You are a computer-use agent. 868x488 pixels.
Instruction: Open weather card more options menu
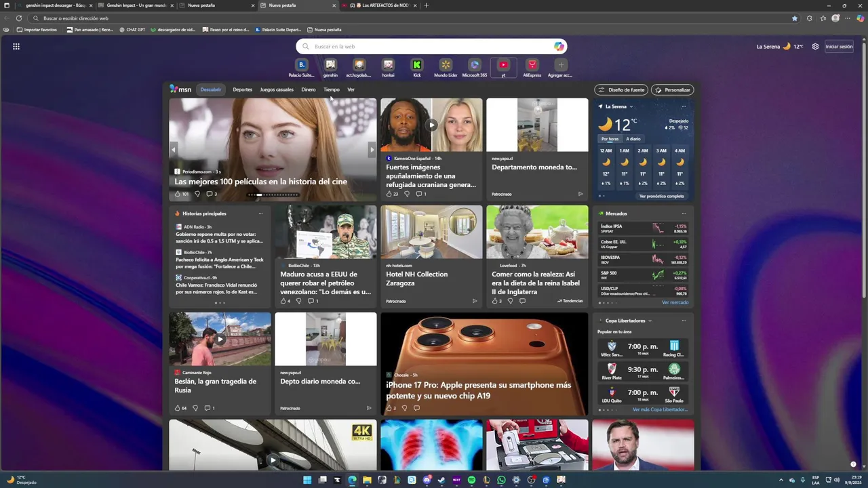pos(684,106)
